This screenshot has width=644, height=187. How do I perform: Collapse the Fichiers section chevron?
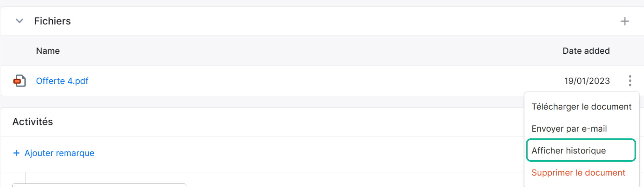(19, 21)
